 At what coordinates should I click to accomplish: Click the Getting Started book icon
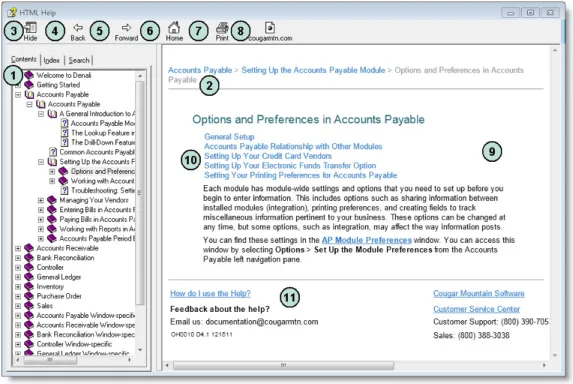click(29, 85)
